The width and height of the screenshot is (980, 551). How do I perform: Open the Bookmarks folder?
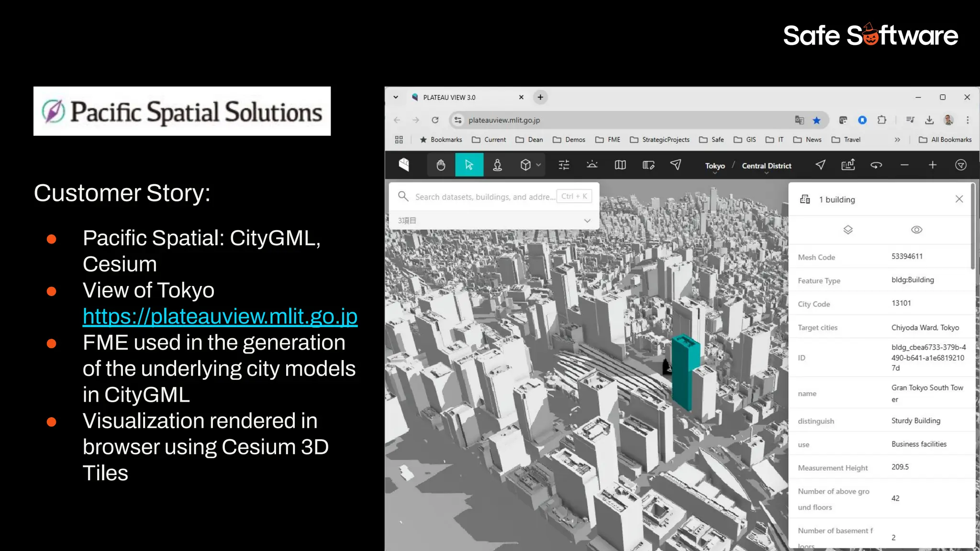441,140
